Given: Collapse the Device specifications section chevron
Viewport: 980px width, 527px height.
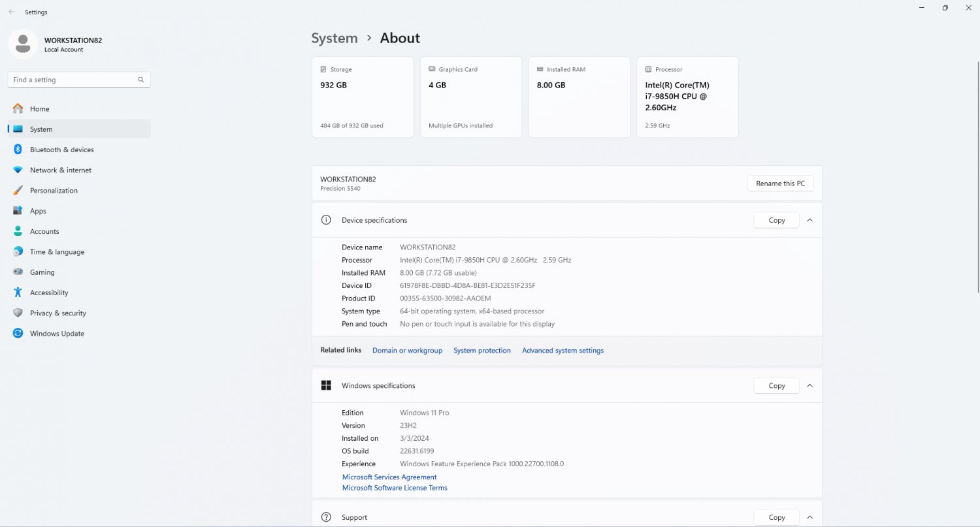Looking at the screenshot, I should click(809, 220).
